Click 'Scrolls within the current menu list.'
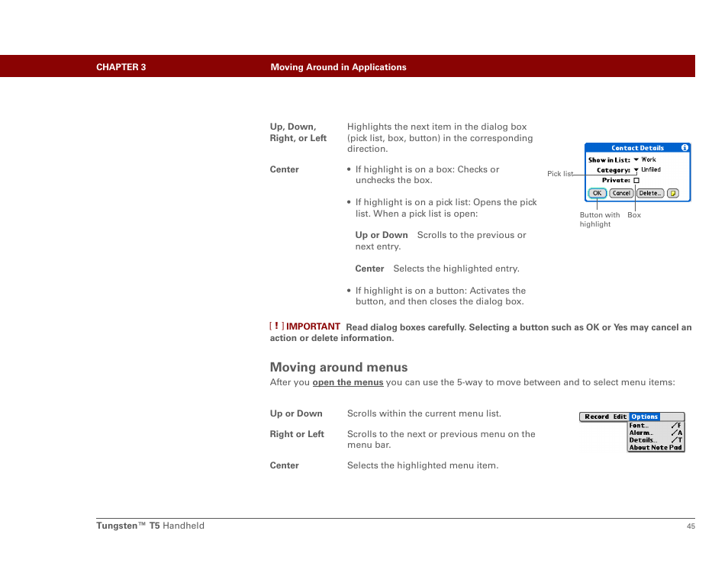This screenshot has height=563, width=728. coord(424,413)
